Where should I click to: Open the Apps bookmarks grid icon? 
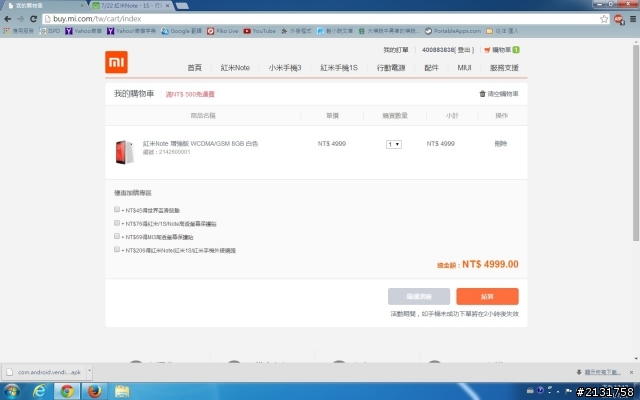18,31
